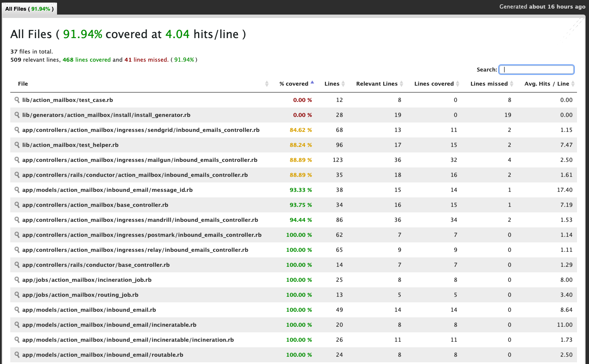Open sendgrid inbound_emails_controller.rb link
Viewport: 589px width, 364px height.
pos(141,130)
